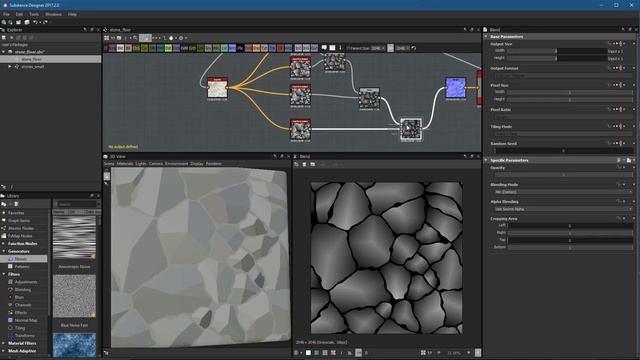
Task: Click the undo arrow in main toolbar
Action: (35, 22)
